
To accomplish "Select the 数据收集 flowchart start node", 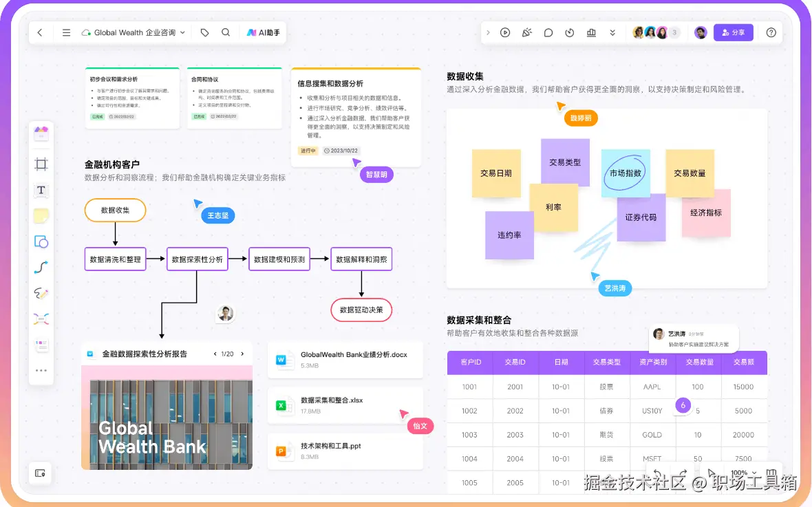I will [115, 211].
